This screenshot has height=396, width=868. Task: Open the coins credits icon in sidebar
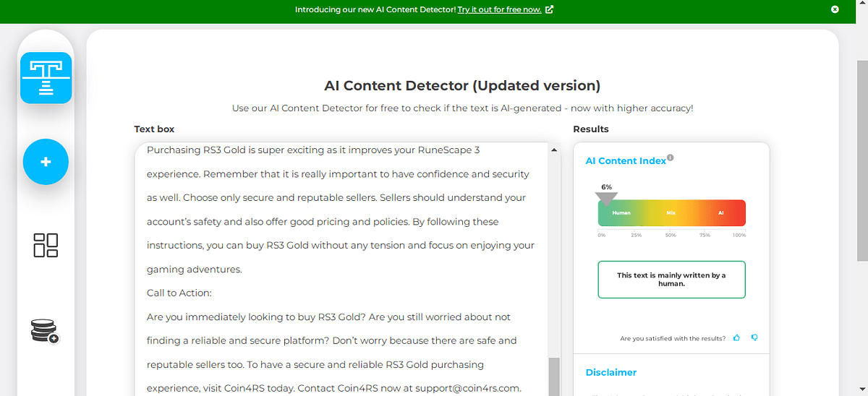(45, 331)
